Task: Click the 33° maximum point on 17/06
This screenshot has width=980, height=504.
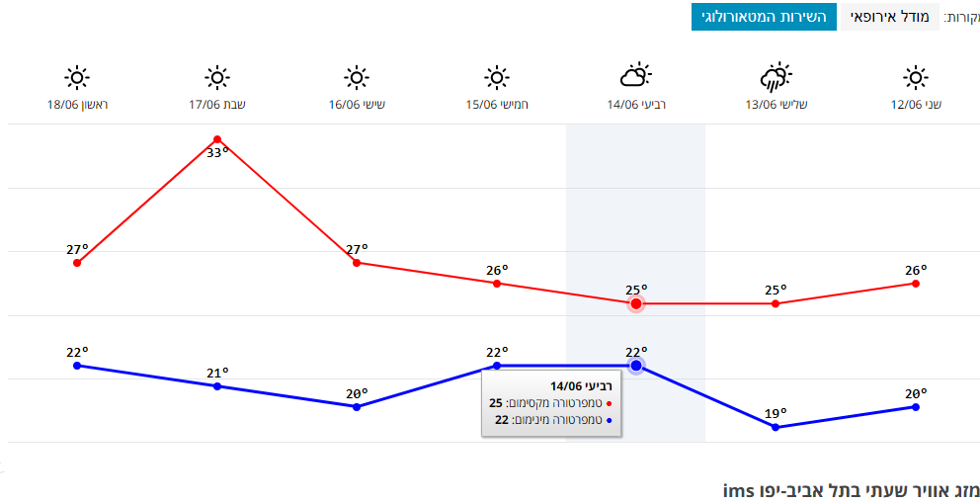Action: coord(217,139)
